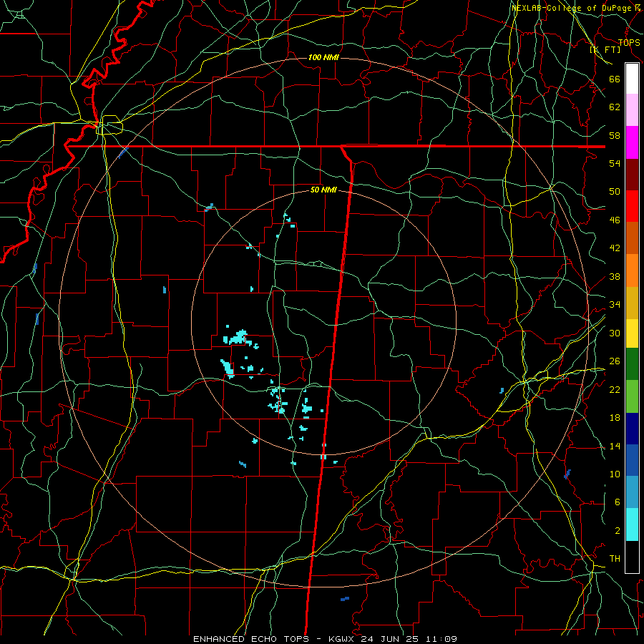Viewport: 644px width, 644px height.
Task: Click the legend value 26
Action: coord(615,361)
